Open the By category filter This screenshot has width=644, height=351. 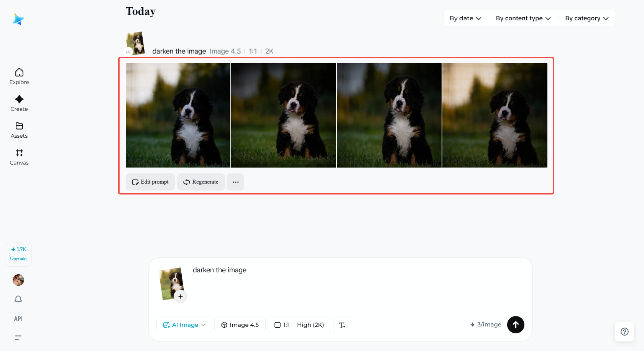click(x=586, y=18)
